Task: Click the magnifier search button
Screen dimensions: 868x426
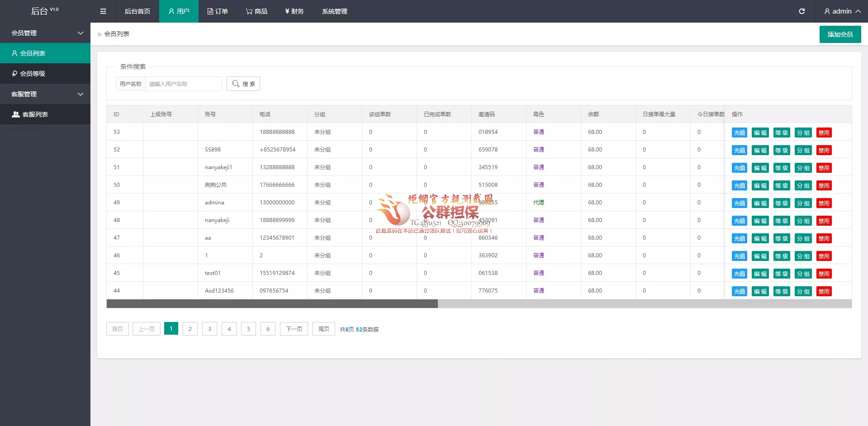Action: click(x=243, y=84)
